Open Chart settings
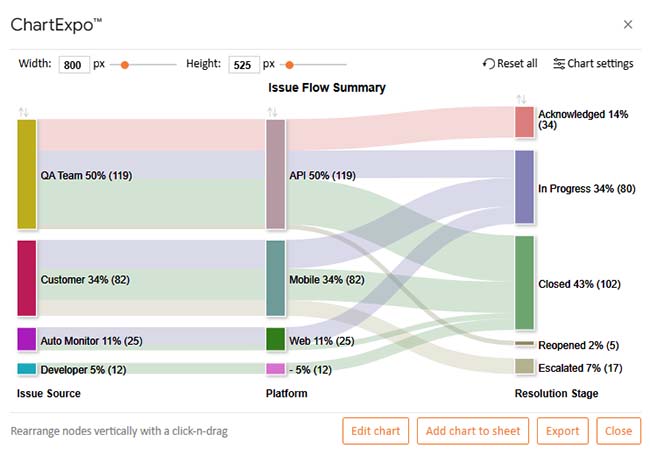Screen dimensions: 650x468 593,64
